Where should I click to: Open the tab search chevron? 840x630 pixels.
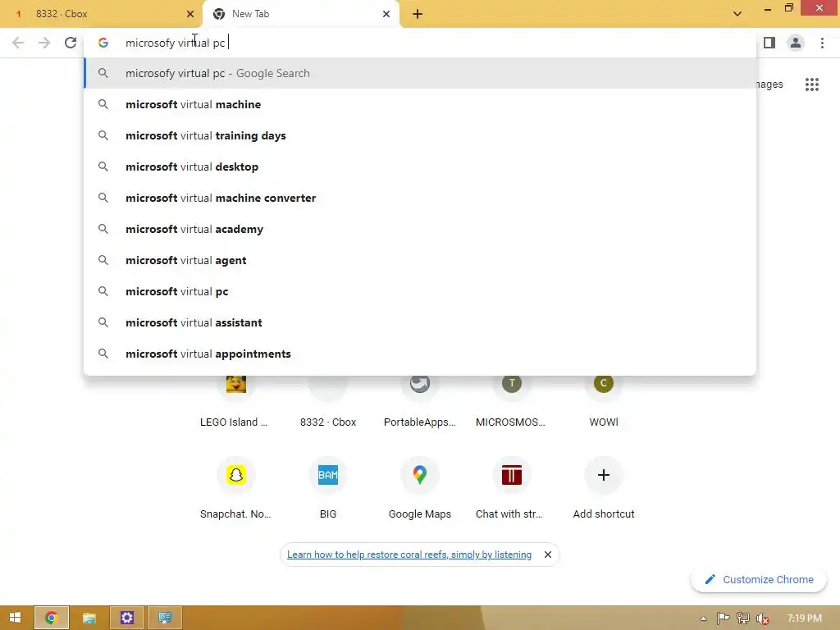[737, 14]
